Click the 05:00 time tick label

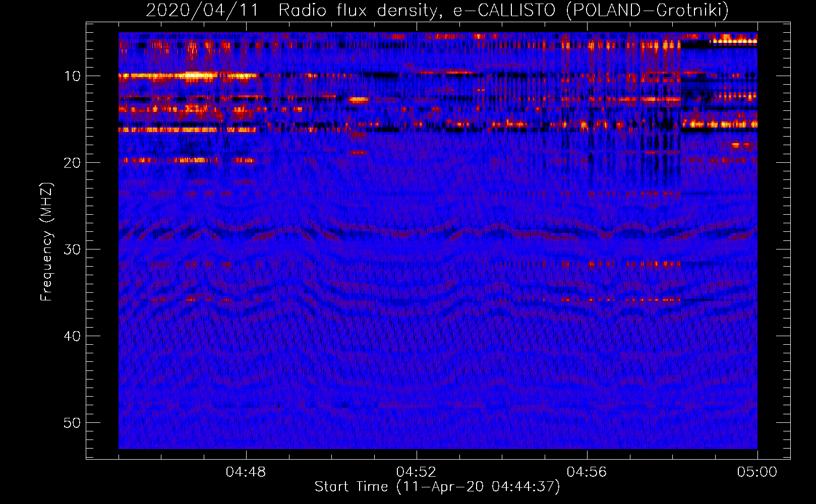757,472
